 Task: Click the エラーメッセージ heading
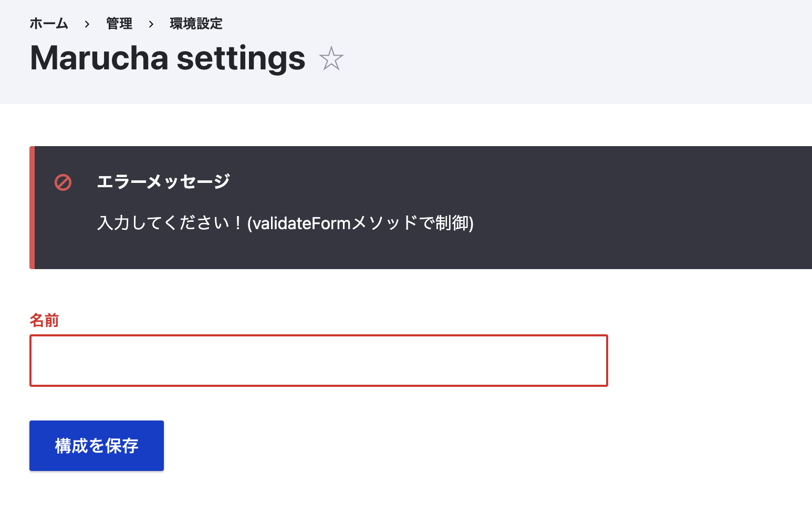coord(163,182)
